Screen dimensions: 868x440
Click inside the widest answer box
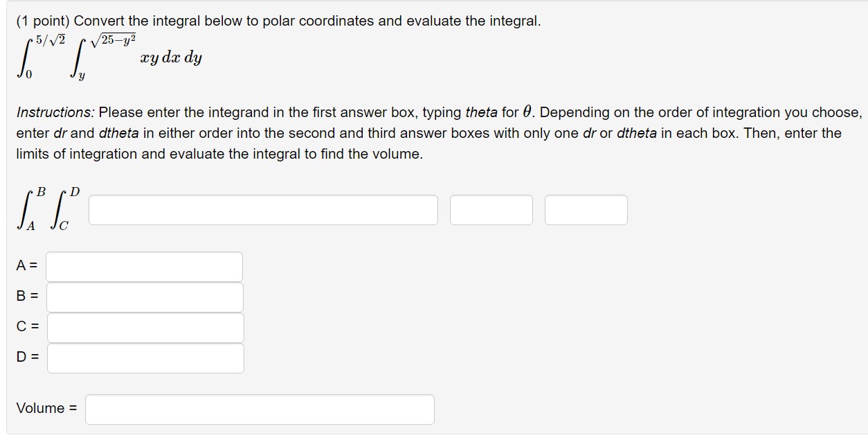pos(264,209)
